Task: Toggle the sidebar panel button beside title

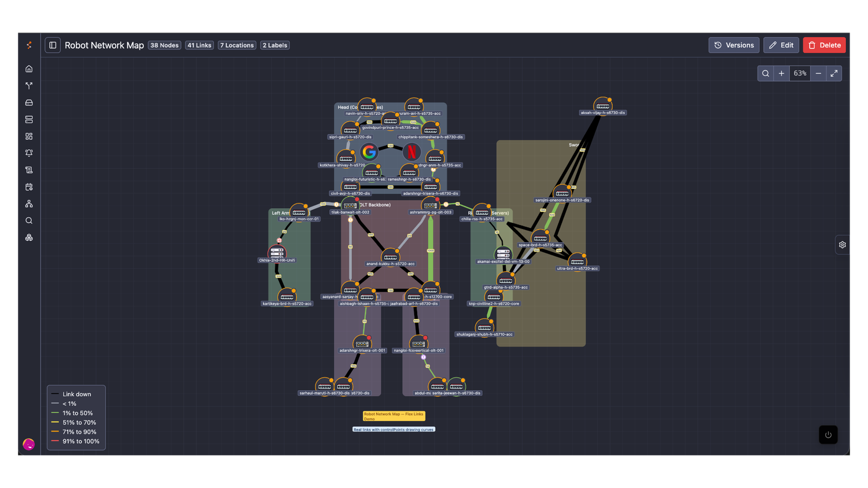Action: click(x=53, y=45)
